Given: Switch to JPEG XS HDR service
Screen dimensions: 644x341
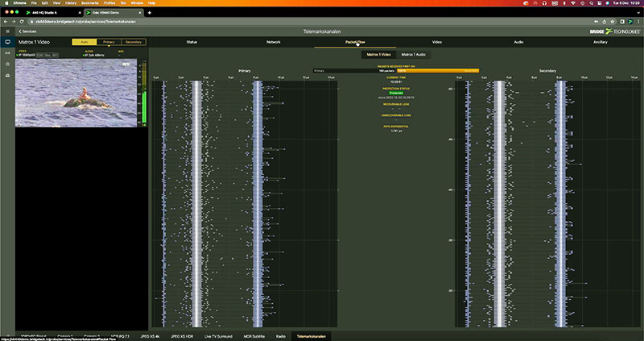Looking at the screenshot, I should pyautogui.click(x=183, y=336).
